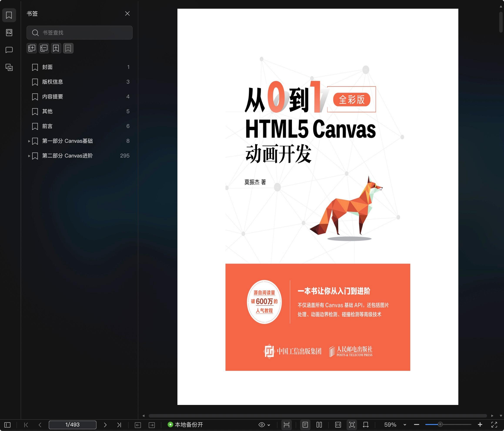Screen dimensions: 504x431
Task: Click the zoom slider handle
Action: pyautogui.click(x=440, y=424)
